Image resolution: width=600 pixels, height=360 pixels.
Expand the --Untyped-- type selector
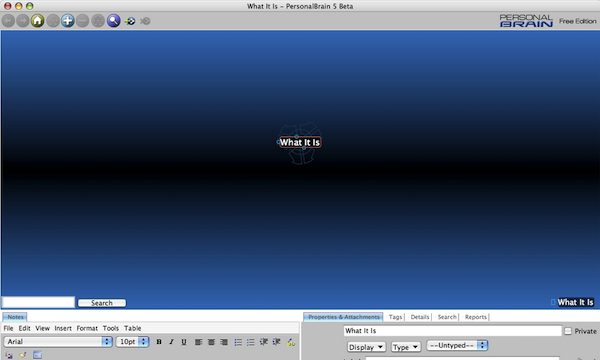[457, 345]
